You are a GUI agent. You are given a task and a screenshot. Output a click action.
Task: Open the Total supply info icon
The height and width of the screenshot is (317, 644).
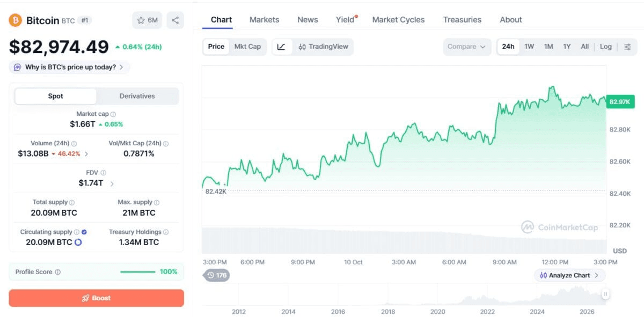(72, 202)
